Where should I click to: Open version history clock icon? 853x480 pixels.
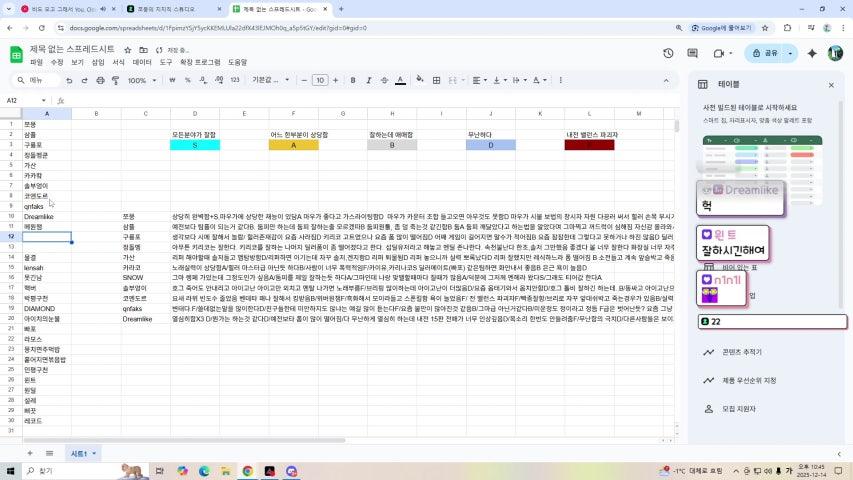pos(668,53)
